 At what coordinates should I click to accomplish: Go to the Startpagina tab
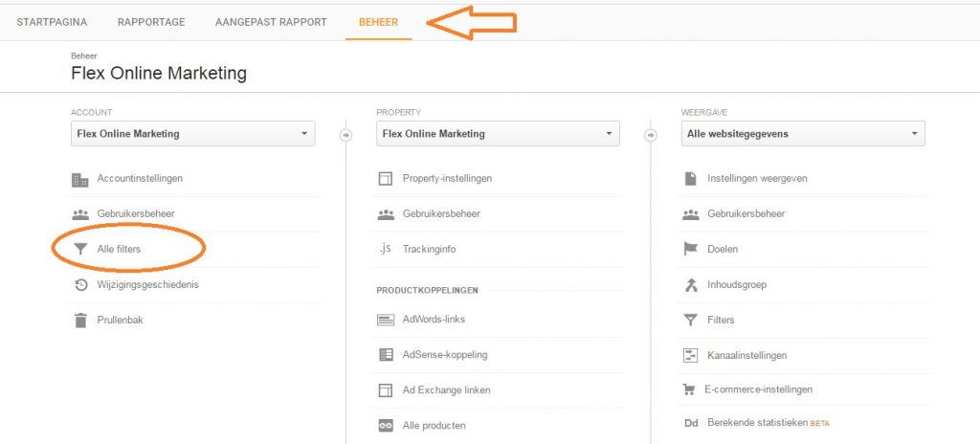(x=52, y=22)
